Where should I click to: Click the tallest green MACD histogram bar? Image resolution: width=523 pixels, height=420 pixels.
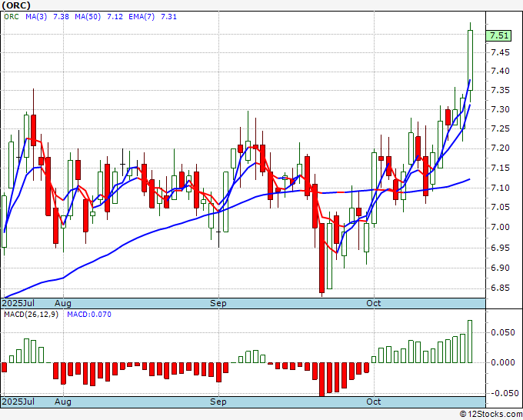pyautogui.click(x=470, y=342)
